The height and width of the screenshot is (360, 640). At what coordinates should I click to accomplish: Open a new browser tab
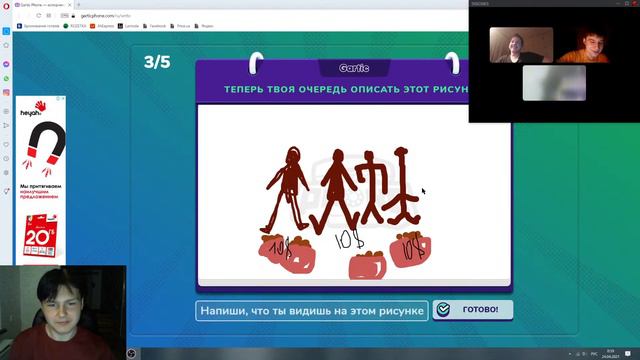coord(78,5)
